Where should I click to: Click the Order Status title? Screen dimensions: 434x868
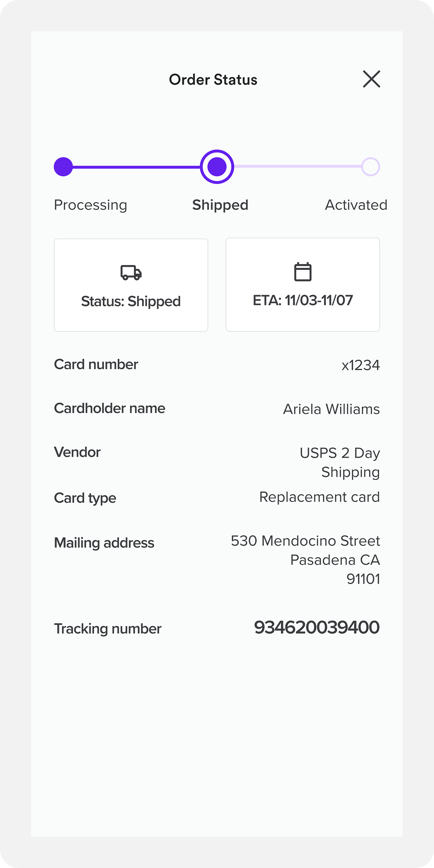(213, 80)
